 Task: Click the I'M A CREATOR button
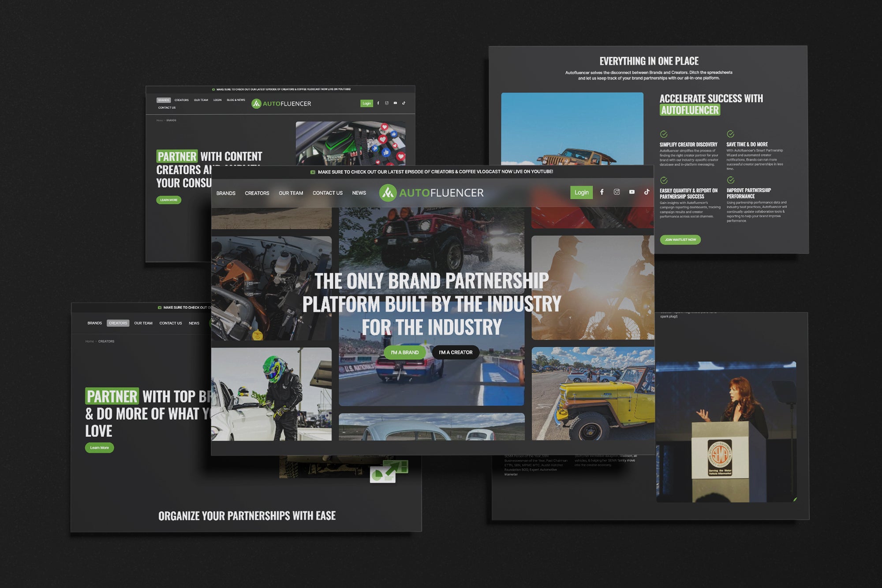[x=456, y=352]
